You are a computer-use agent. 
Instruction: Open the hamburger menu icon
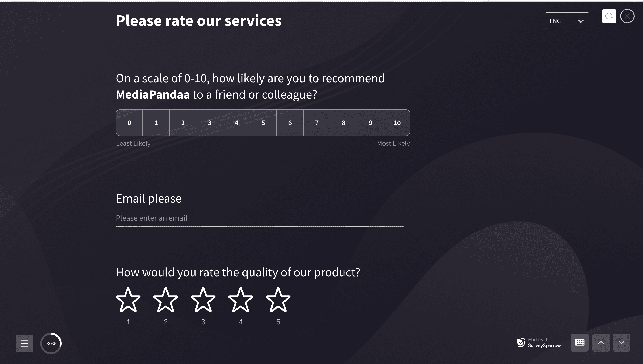(x=24, y=343)
